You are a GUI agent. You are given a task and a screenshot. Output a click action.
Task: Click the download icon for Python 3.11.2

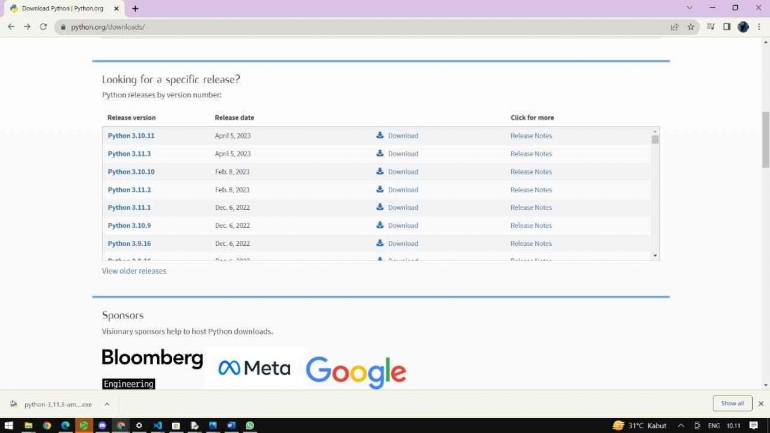[x=380, y=189]
